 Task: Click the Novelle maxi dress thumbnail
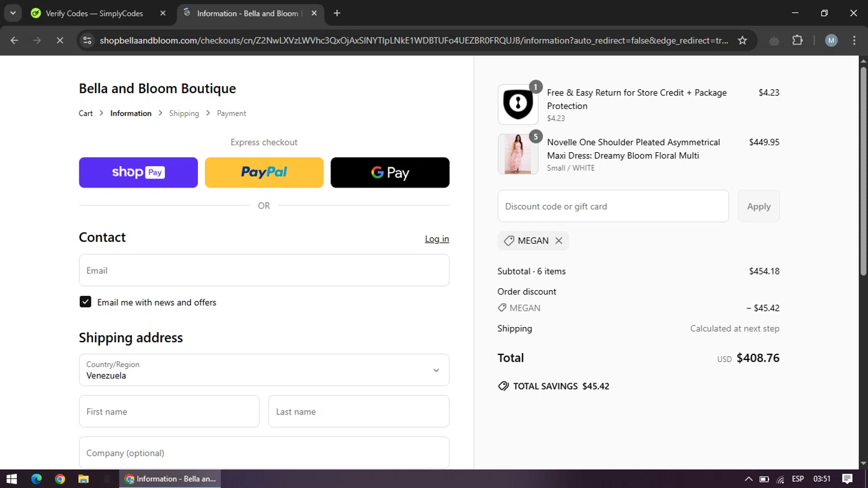click(518, 154)
